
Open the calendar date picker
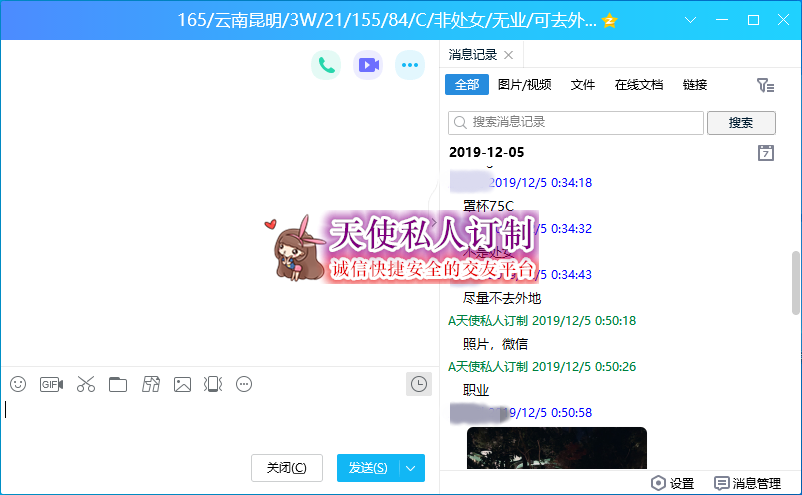(x=766, y=153)
